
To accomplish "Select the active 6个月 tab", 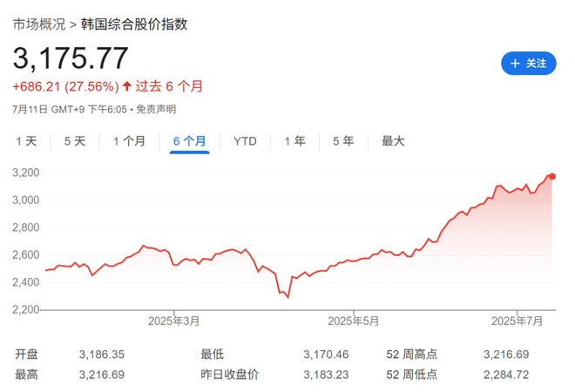I will point(190,140).
